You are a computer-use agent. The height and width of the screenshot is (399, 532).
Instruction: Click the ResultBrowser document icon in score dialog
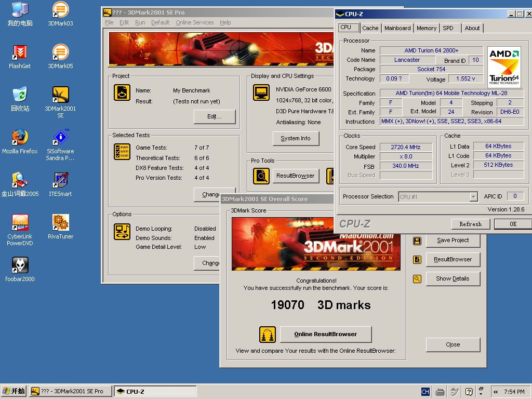(417, 260)
